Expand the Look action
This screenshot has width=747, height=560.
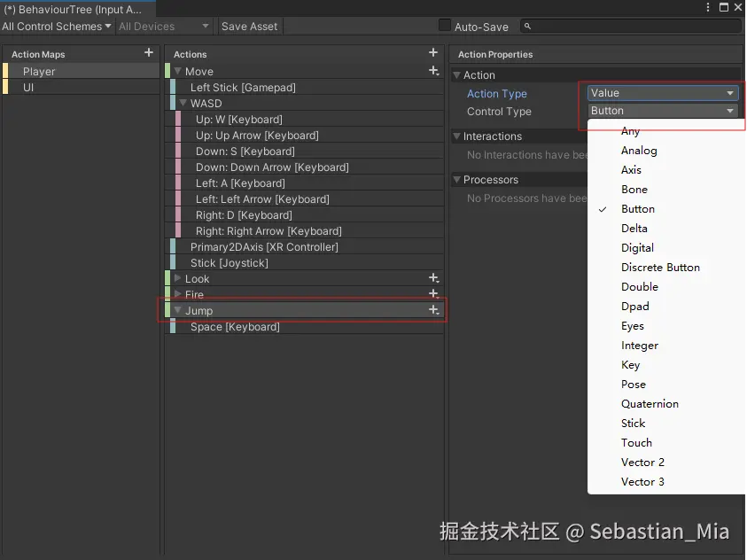(x=178, y=278)
